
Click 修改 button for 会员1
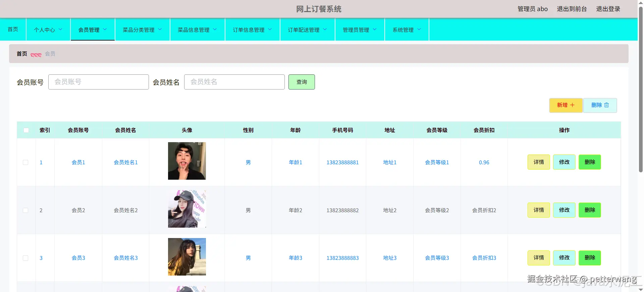click(564, 162)
